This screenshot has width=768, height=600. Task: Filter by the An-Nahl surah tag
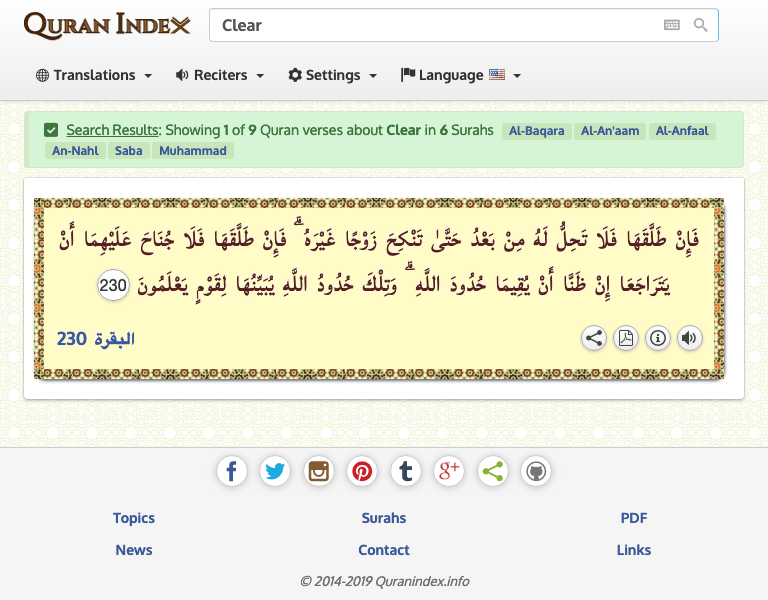click(x=73, y=151)
